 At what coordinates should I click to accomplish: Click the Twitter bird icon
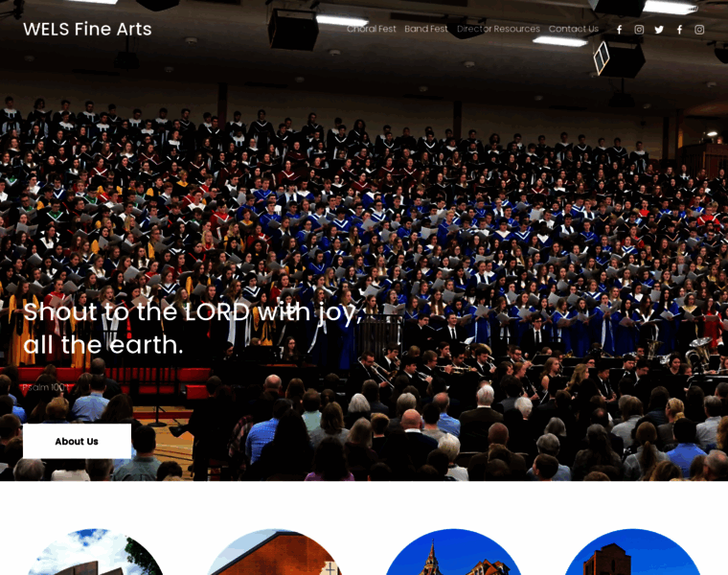[x=659, y=30]
